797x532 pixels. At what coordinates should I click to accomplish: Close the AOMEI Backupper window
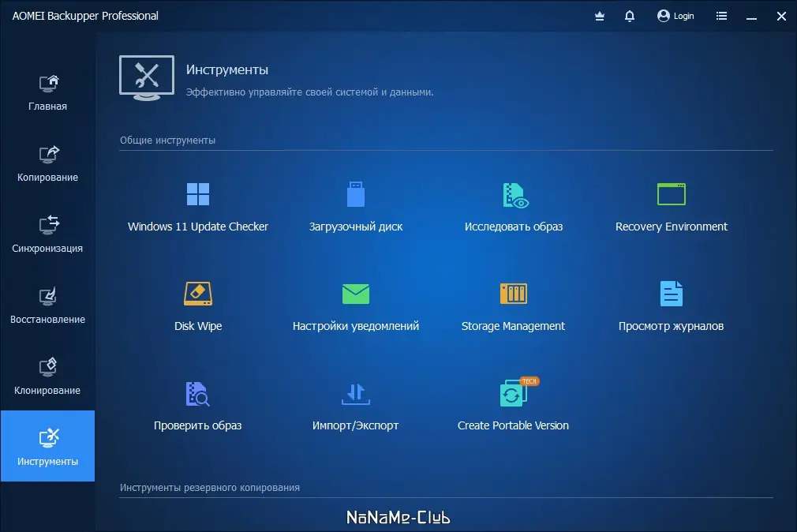[782, 17]
